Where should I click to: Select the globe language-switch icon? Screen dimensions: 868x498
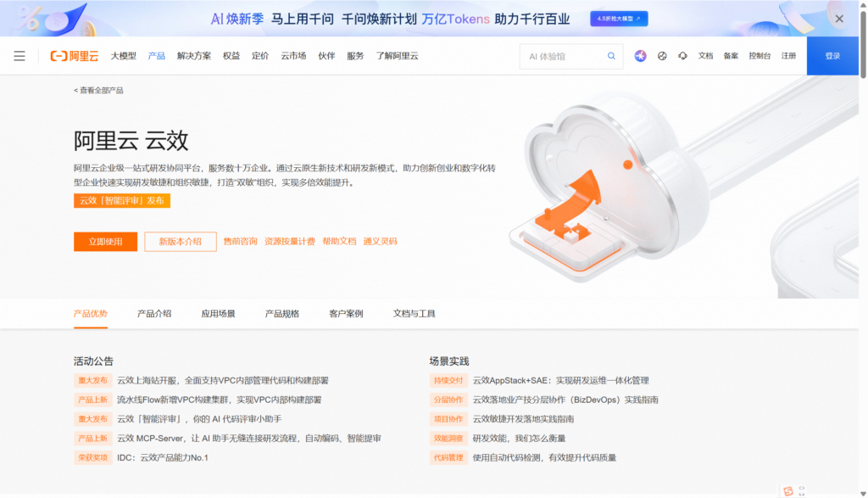pyautogui.click(x=663, y=56)
